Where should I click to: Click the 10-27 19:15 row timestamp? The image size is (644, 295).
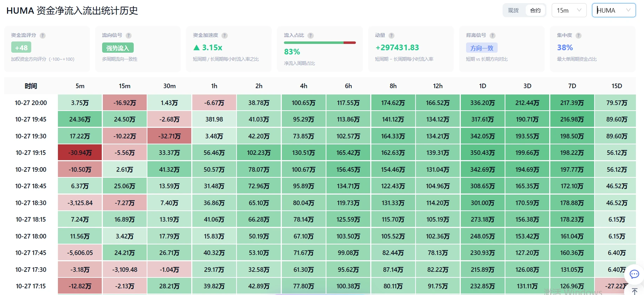31,153
